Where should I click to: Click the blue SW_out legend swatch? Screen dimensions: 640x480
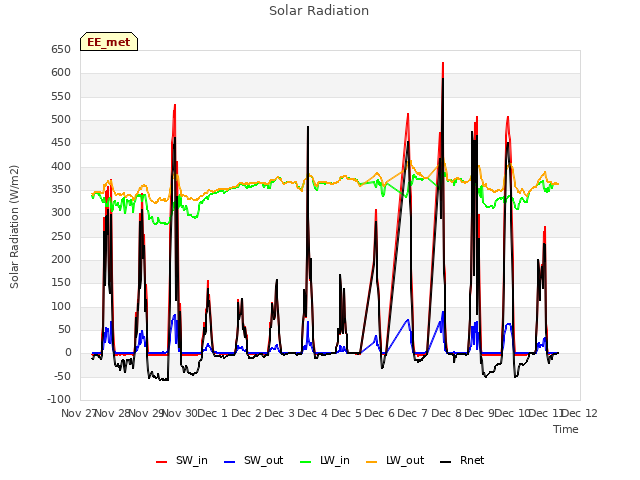(230, 462)
